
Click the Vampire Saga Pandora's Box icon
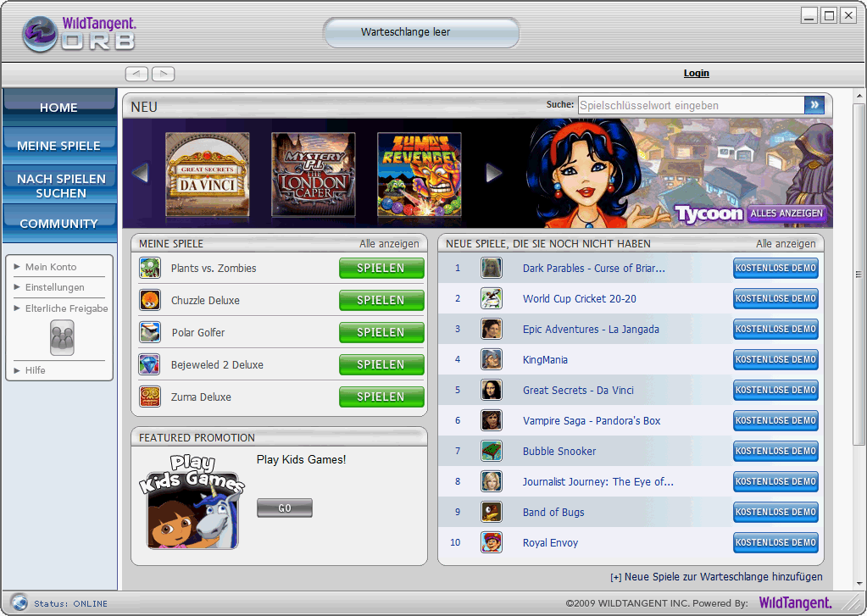pos(491,421)
